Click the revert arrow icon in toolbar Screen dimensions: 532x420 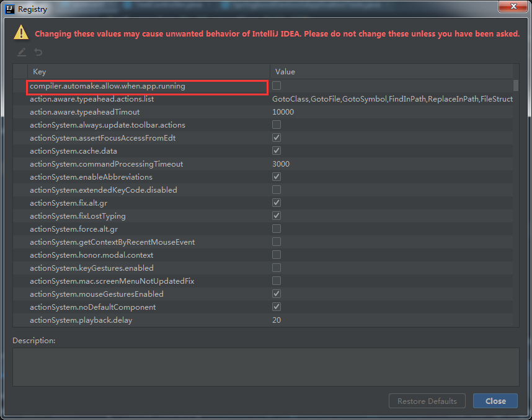point(38,52)
